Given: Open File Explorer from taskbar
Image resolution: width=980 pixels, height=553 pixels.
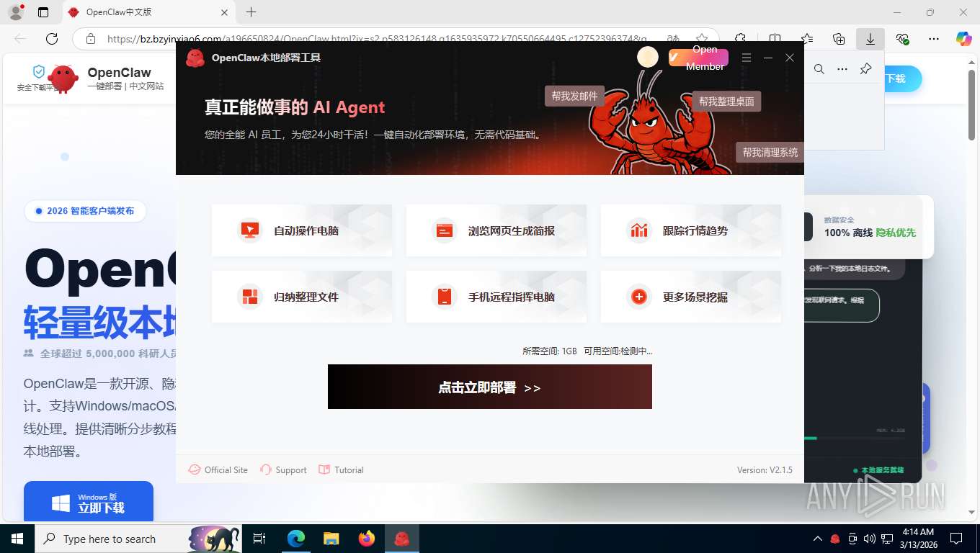Looking at the screenshot, I should click(331, 539).
